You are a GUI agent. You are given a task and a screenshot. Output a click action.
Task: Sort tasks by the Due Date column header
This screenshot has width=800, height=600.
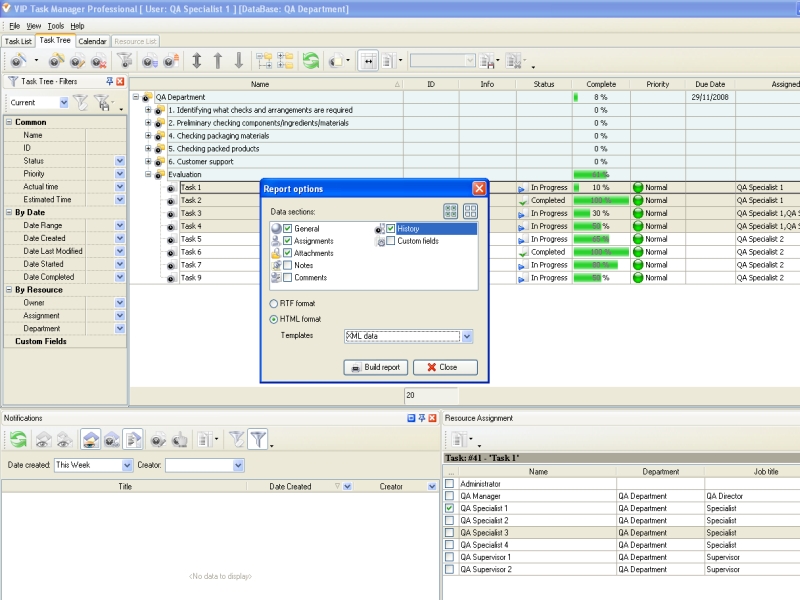point(710,84)
